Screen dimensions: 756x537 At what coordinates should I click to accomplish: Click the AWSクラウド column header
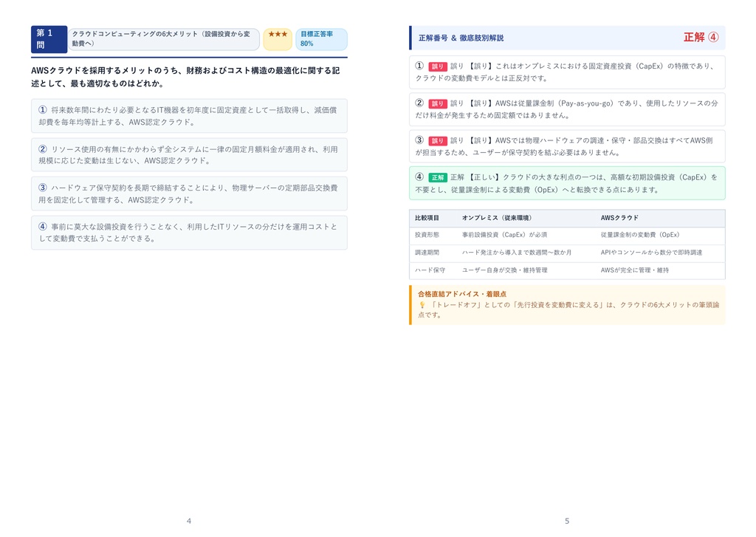point(619,218)
